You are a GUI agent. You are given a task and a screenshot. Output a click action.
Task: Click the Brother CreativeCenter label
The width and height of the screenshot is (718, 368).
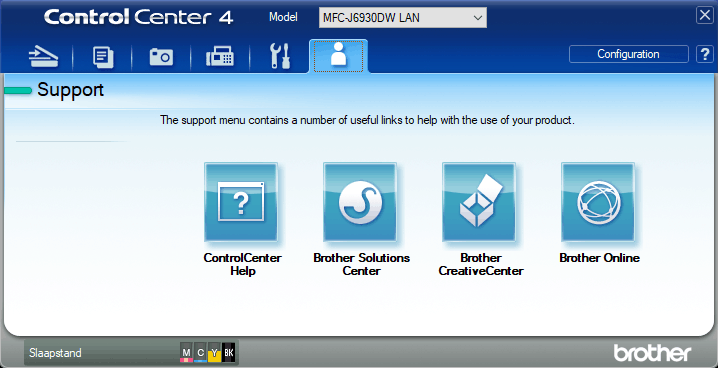(x=481, y=264)
